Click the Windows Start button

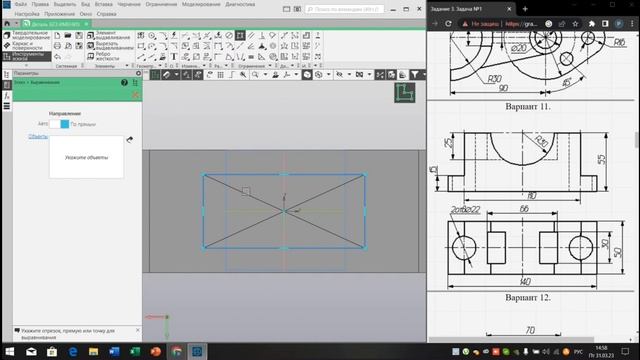click(9, 351)
